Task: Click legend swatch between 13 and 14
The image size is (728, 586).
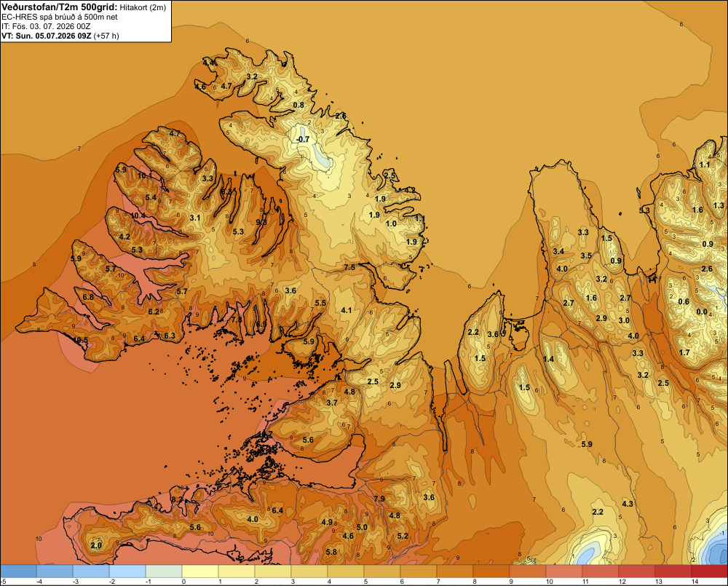Action: [673, 571]
